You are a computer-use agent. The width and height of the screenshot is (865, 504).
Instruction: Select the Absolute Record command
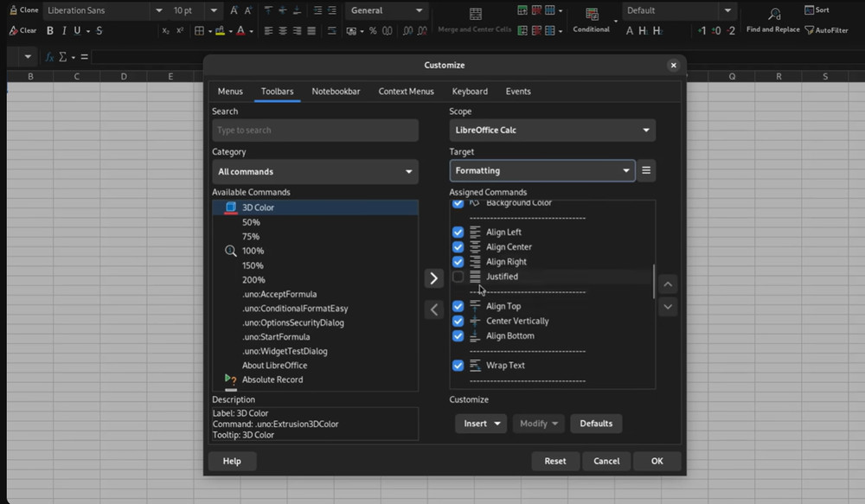coord(272,380)
